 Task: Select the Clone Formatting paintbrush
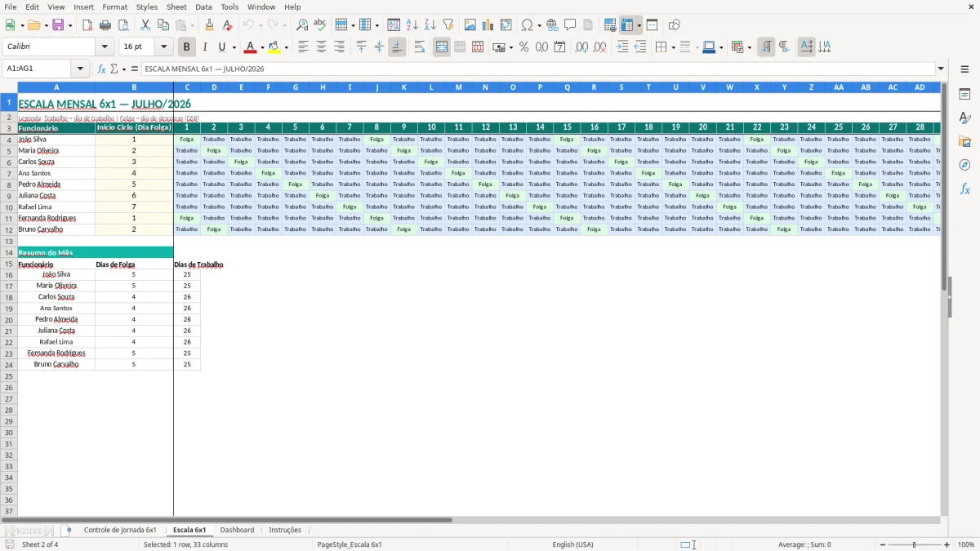tap(209, 25)
